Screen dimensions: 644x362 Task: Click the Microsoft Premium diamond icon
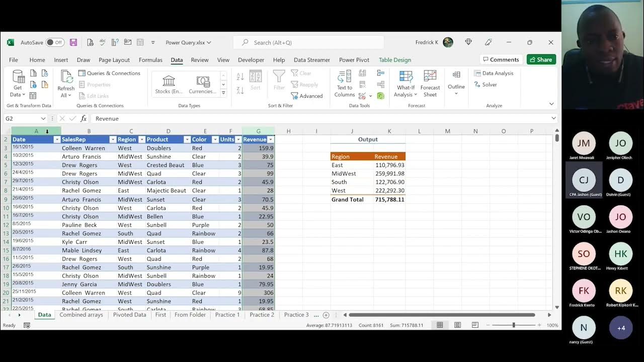pyautogui.click(x=468, y=42)
